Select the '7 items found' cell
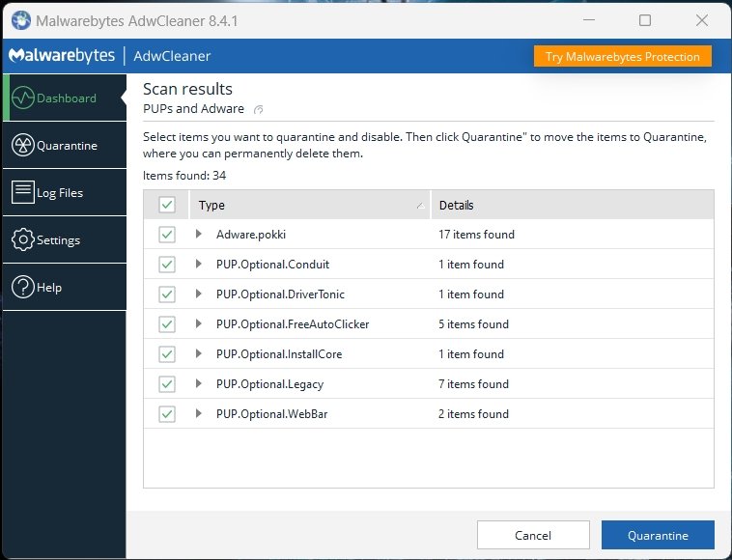 [x=473, y=383]
